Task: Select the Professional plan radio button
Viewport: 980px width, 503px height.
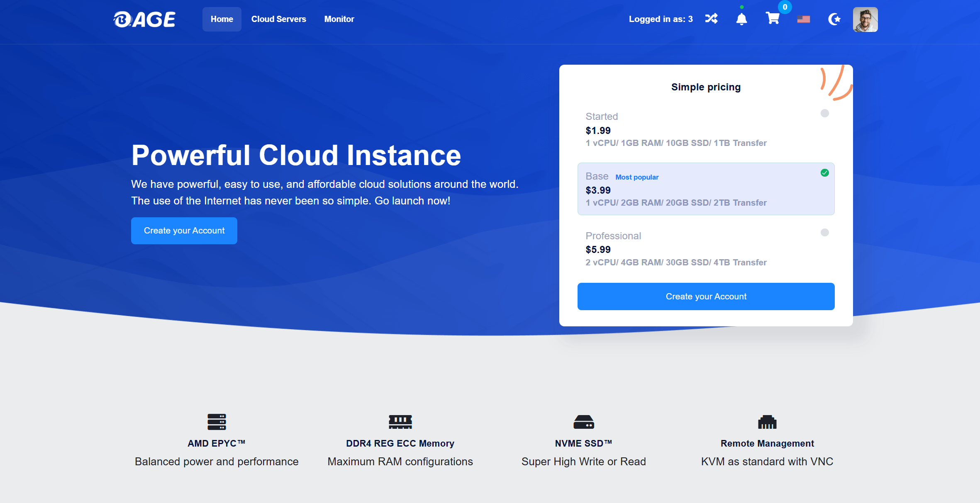Action: (x=824, y=233)
